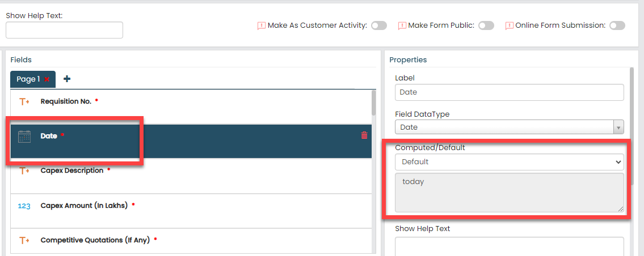Click the Fields list vertical scrollbar
644x256 pixels.
coord(373,103)
